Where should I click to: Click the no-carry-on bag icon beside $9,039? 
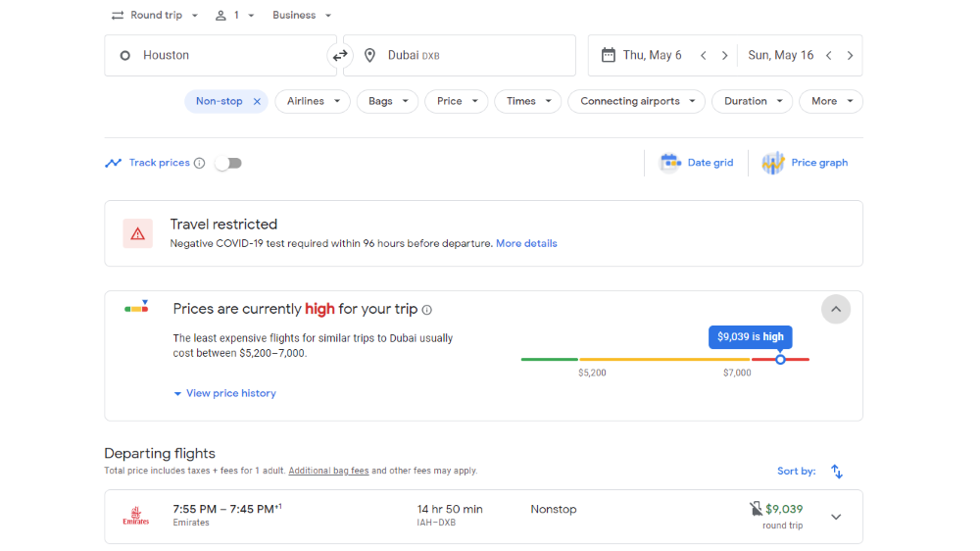tap(756, 509)
